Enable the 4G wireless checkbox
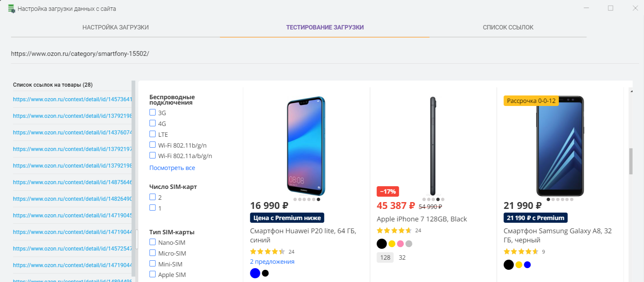The image size is (644, 282). [x=153, y=124]
